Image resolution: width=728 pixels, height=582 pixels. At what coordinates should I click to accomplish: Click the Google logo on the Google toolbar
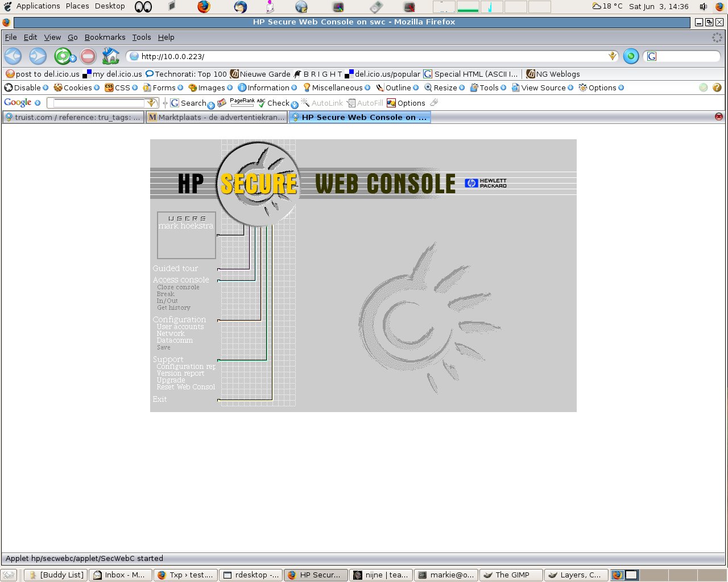(18, 102)
